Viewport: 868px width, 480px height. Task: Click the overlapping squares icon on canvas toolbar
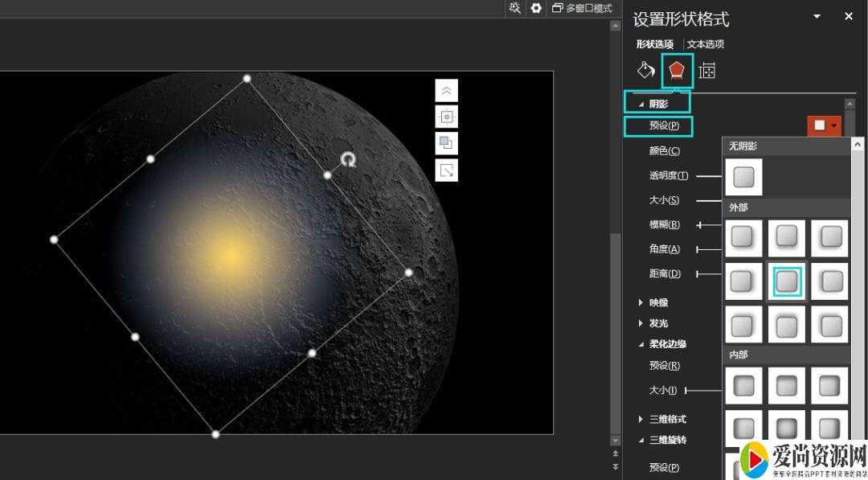447,143
